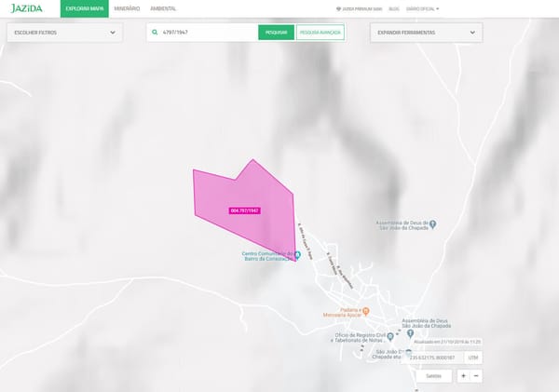The image size is (559, 392).
Task: Click Centro Comunitário map marker
Action: click(298, 258)
